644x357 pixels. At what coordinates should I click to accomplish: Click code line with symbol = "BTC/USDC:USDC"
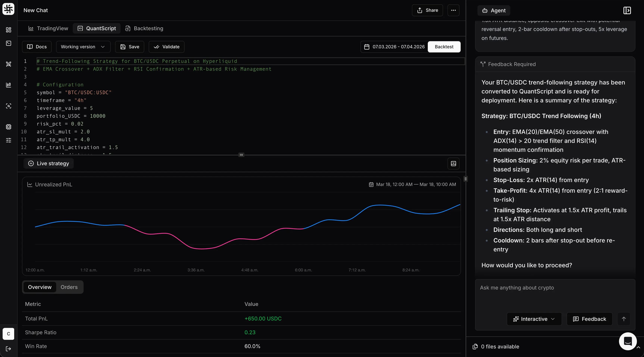tap(74, 93)
